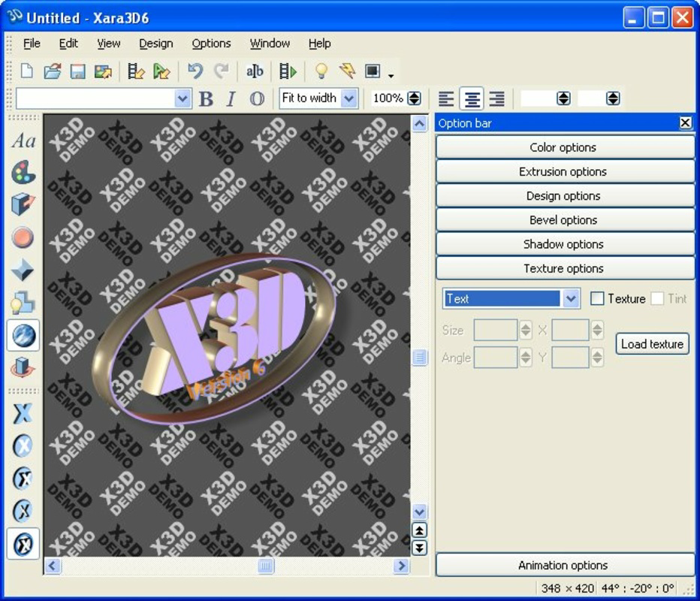
Task: Choose the plain X text style
Action: tap(23, 413)
